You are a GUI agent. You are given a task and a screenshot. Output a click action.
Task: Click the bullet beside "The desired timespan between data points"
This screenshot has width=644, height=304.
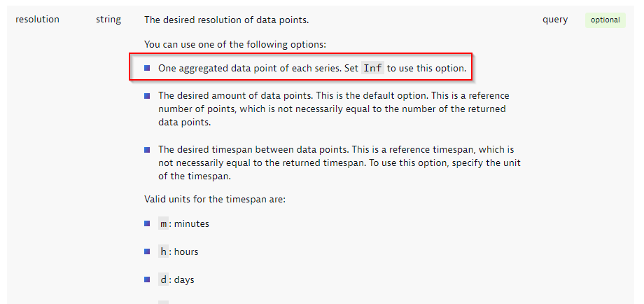[x=148, y=149]
